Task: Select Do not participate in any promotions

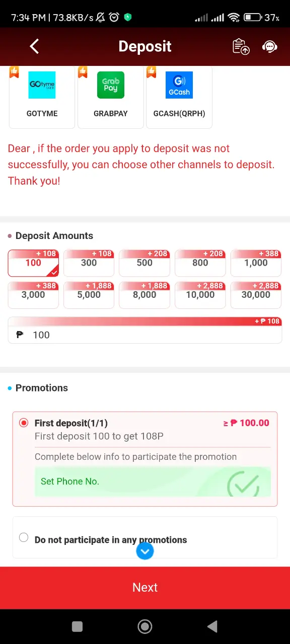Action: pyautogui.click(x=24, y=537)
